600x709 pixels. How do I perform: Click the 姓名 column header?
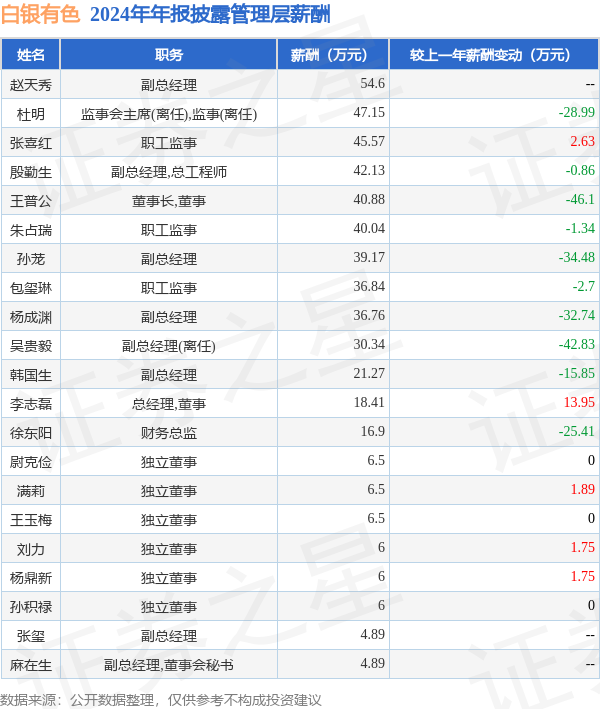pos(31,55)
